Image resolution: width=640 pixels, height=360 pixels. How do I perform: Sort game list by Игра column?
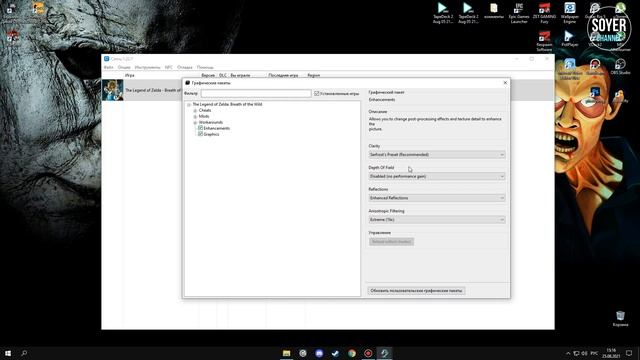click(x=130, y=76)
